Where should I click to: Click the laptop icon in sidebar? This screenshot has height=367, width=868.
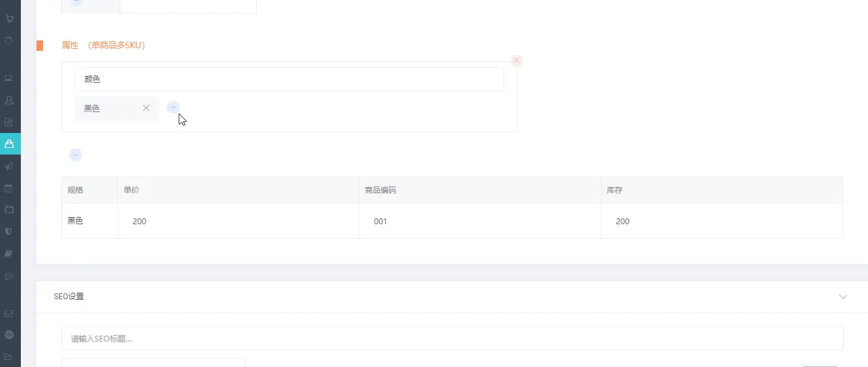point(9,78)
